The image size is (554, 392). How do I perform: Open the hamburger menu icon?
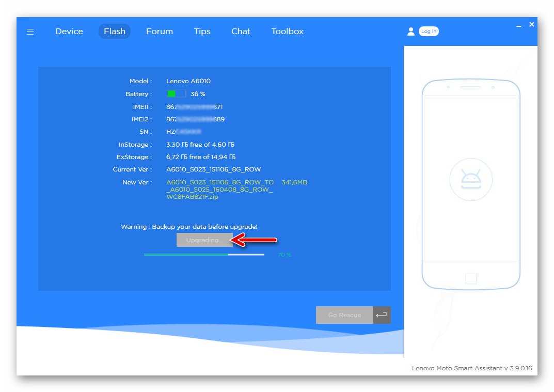coord(30,32)
